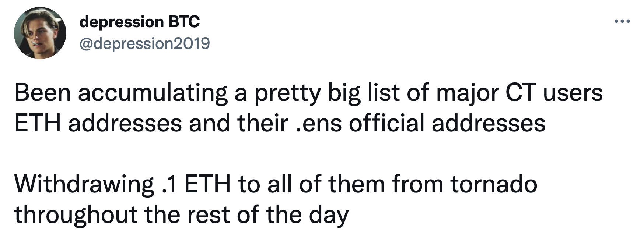Click the .1 ETH amount text

pos(196,184)
